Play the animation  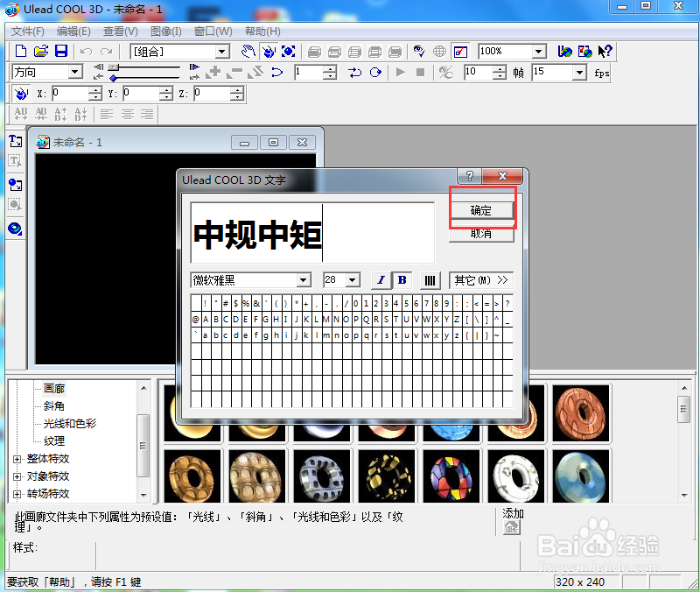coord(401,72)
